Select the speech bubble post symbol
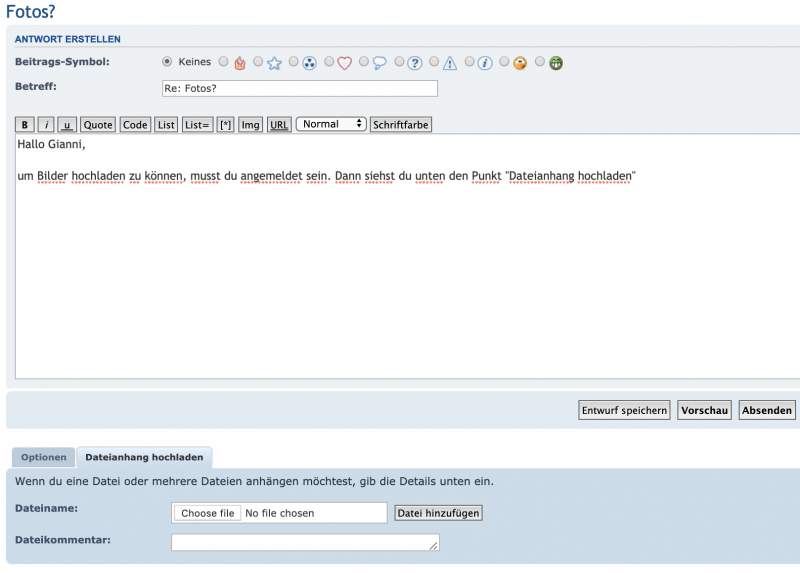 pyautogui.click(x=364, y=62)
